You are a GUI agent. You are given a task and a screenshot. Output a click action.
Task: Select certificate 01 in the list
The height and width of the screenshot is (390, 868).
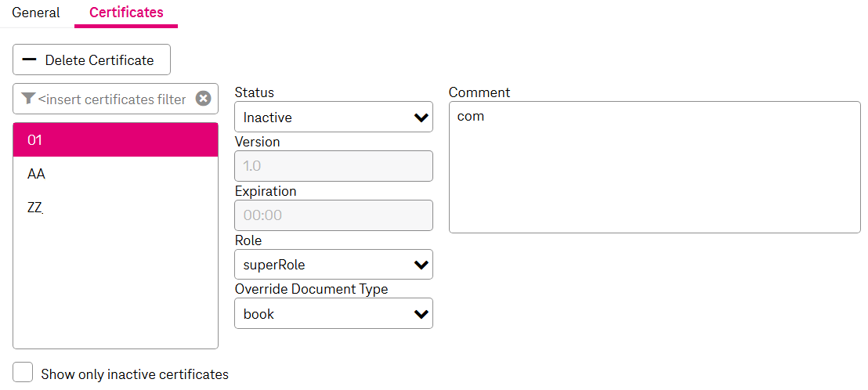tap(115, 140)
